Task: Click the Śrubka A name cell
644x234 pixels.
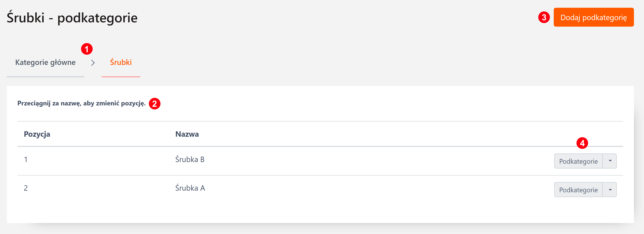Action: pyautogui.click(x=190, y=188)
